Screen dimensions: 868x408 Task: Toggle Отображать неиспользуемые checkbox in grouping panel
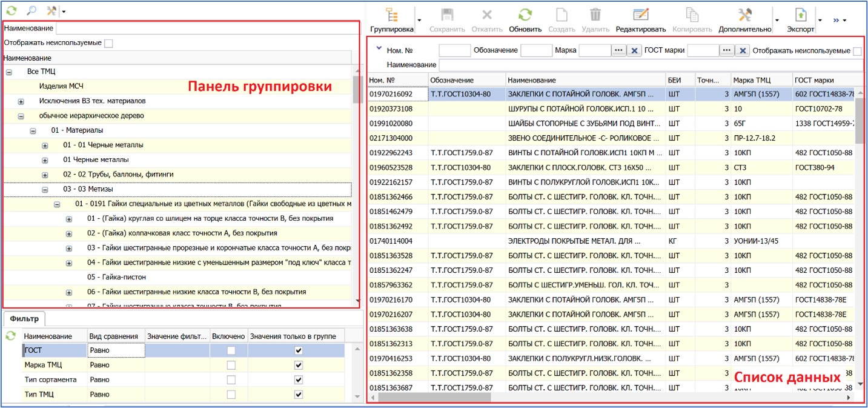click(108, 43)
